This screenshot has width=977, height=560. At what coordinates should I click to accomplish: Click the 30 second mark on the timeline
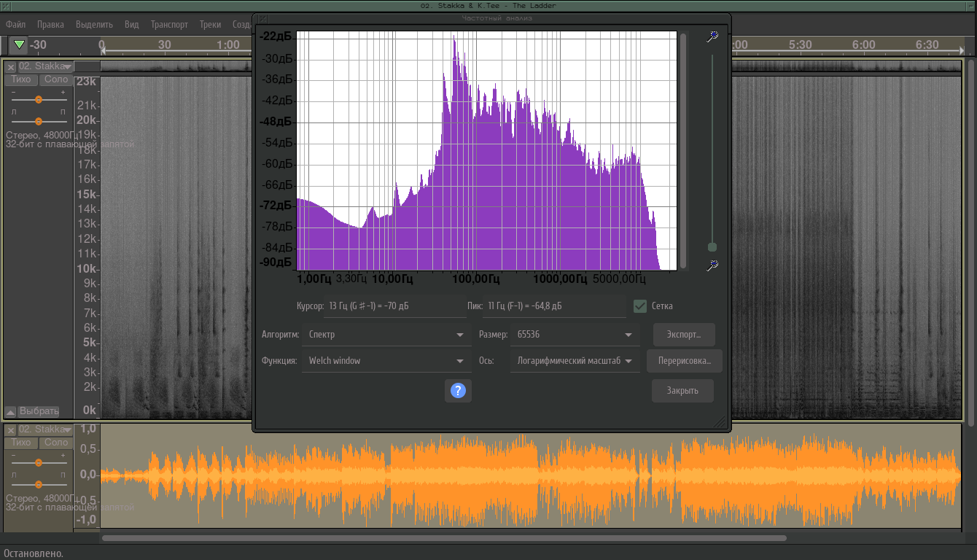pos(165,45)
